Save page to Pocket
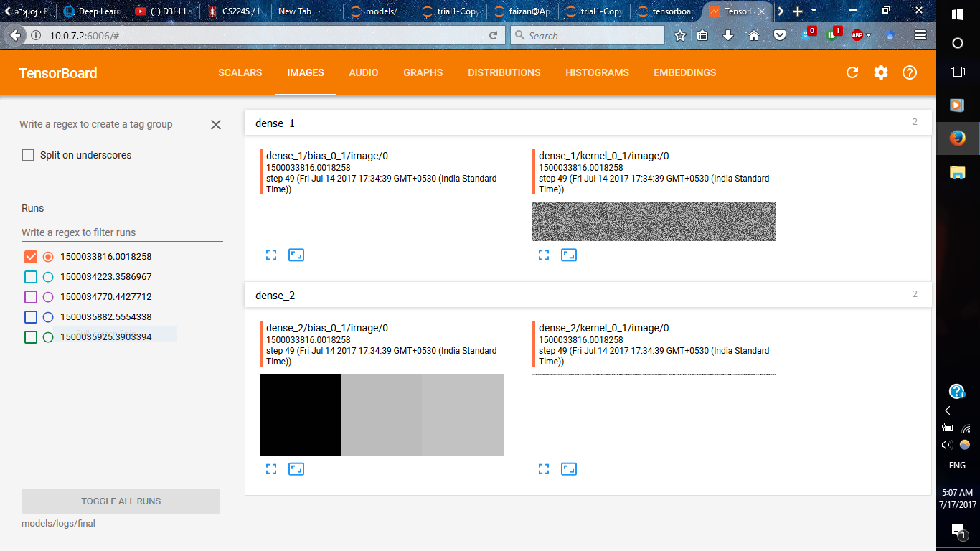 (780, 35)
